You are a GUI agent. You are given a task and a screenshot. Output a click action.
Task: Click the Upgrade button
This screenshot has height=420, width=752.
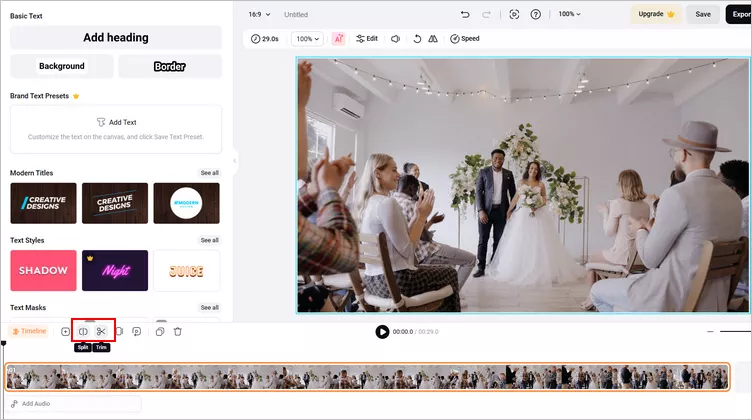(x=656, y=14)
